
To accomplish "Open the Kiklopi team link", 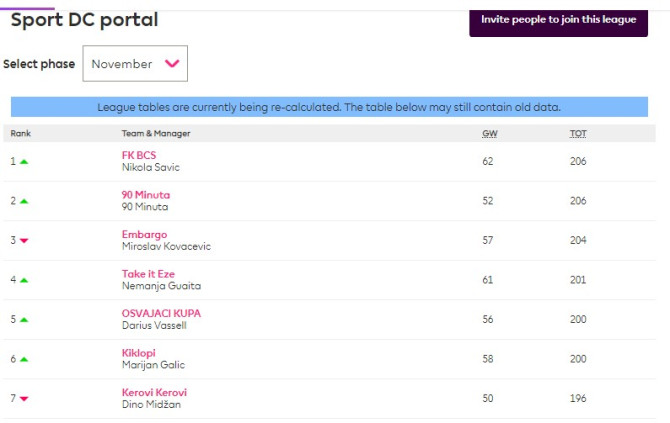I will point(139,353).
